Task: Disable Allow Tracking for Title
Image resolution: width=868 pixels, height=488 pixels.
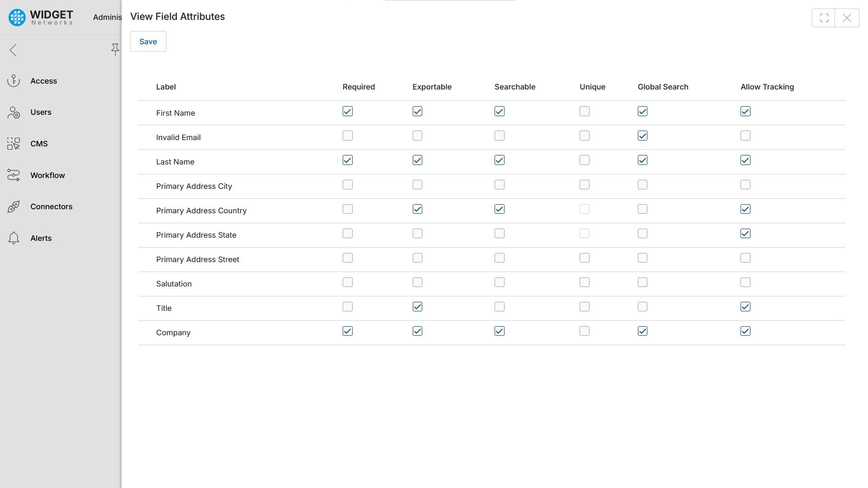Action: (745, 307)
